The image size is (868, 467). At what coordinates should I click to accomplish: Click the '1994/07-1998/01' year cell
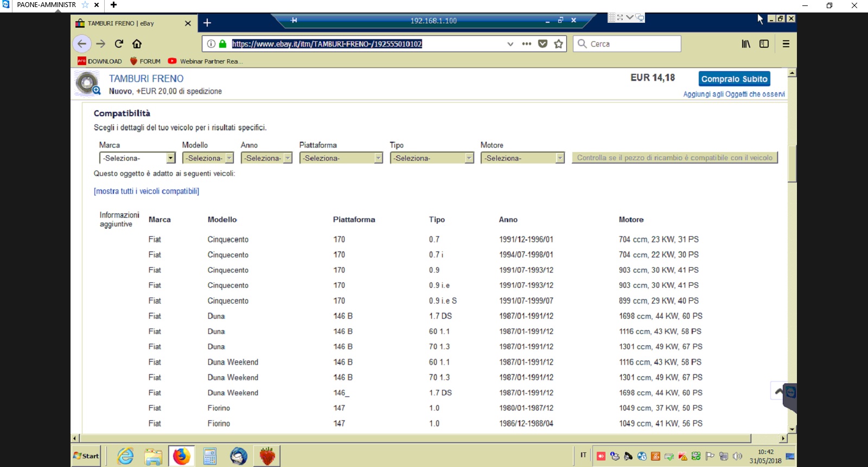526,255
